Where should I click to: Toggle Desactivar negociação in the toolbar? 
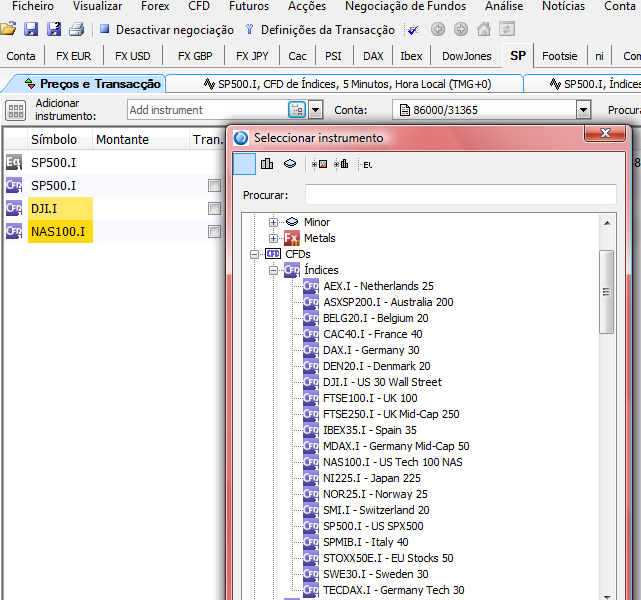point(167,30)
